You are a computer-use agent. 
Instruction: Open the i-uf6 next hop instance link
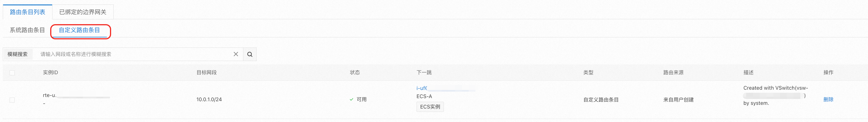[x=422, y=88]
